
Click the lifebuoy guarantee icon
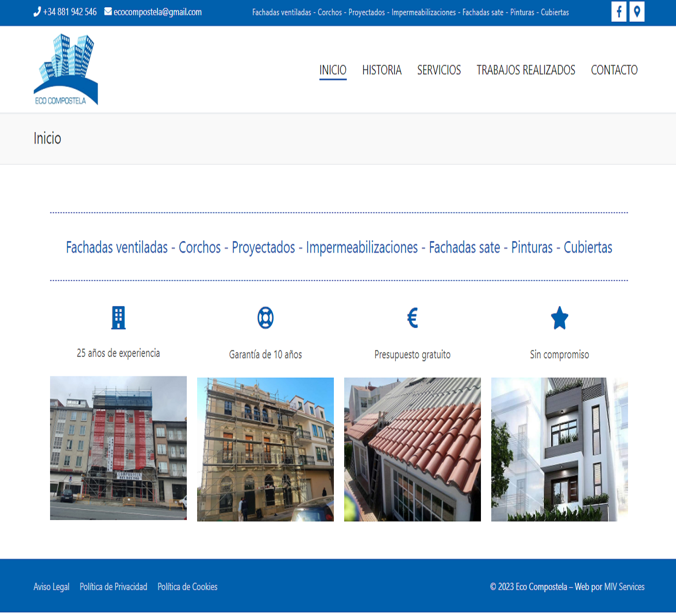click(266, 318)
